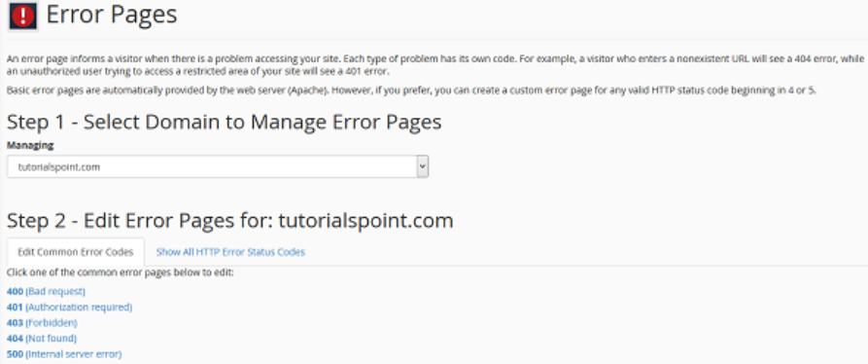The height and width of the screenshot is (364, 868).
Task: Show All HTTP Error Status Codes tab
Action: 230,252
